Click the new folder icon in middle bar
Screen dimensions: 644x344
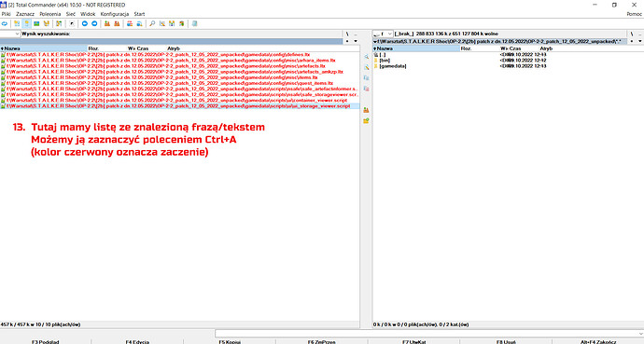point(366,120)
